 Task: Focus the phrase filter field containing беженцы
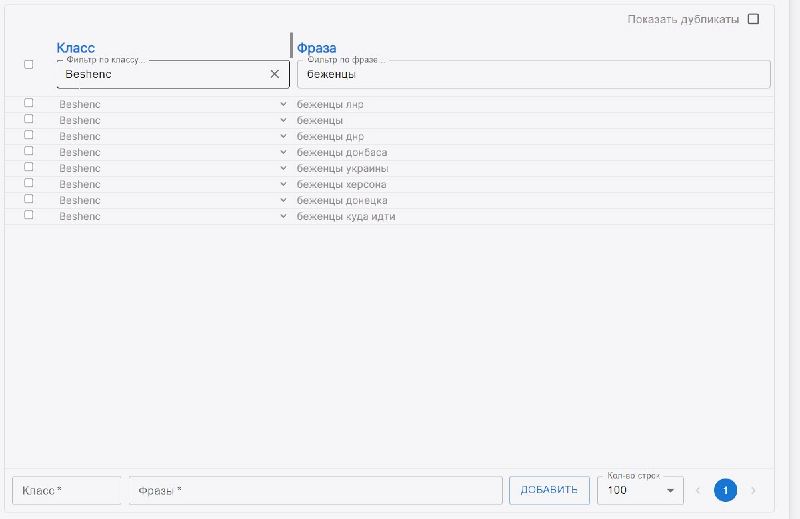pyautogui.click(x=533, y=75)
